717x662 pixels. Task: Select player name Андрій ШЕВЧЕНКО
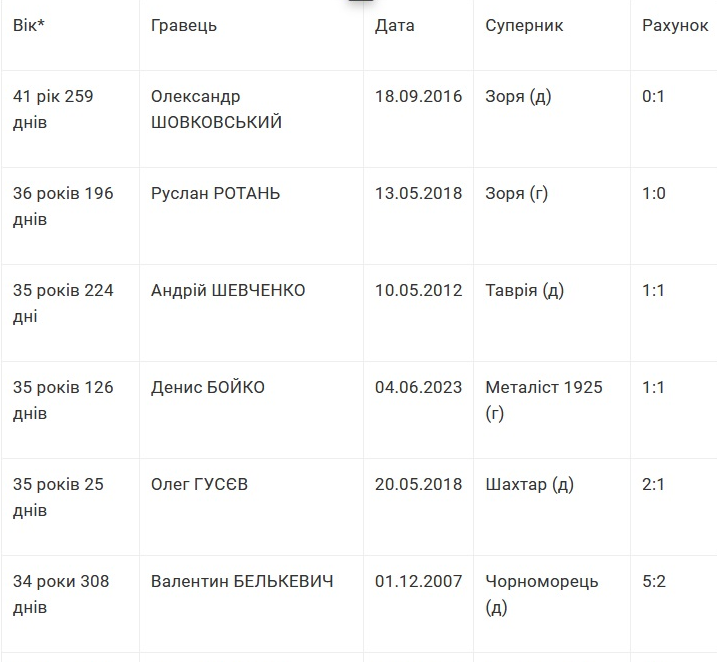point(228,291)
